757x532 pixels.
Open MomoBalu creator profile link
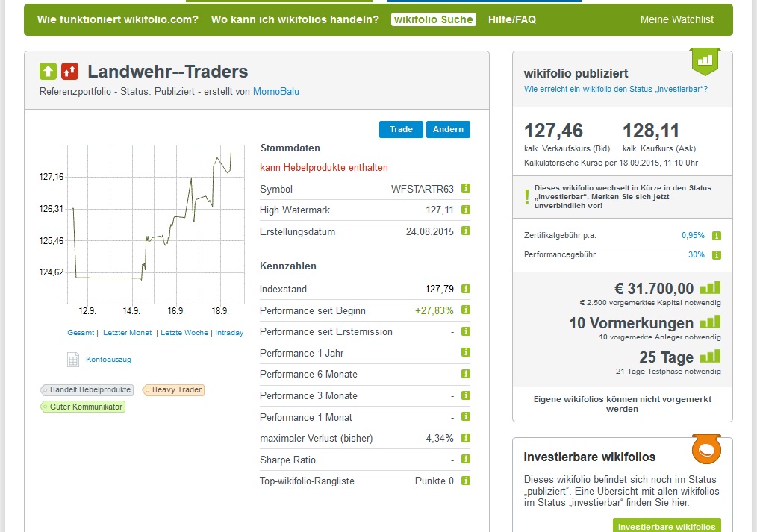click(x=276, y=92)
